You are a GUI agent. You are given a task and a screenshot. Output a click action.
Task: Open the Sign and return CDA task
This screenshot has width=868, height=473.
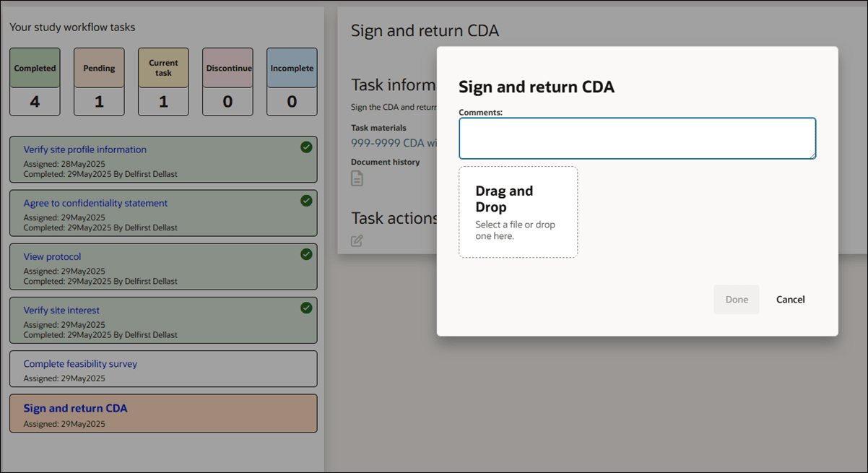pyautogui.click(x=74, y=408)
